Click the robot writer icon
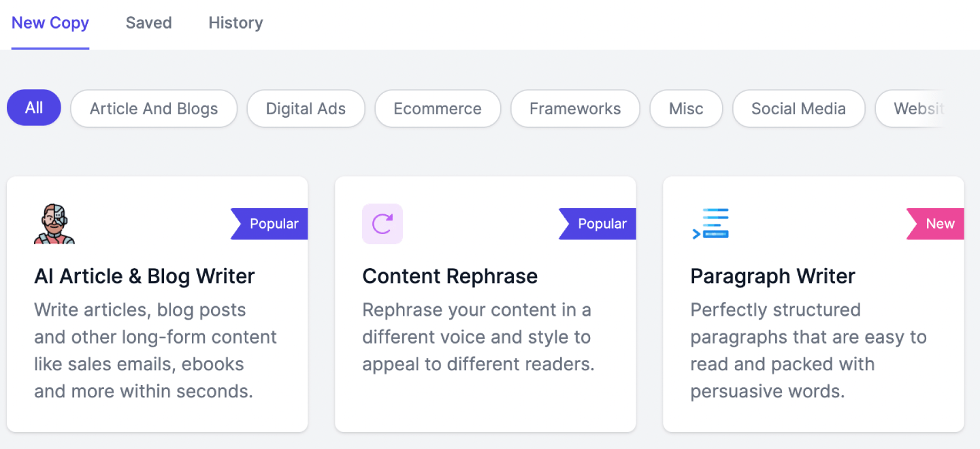980x449 pixels. [x=54, y=224]
